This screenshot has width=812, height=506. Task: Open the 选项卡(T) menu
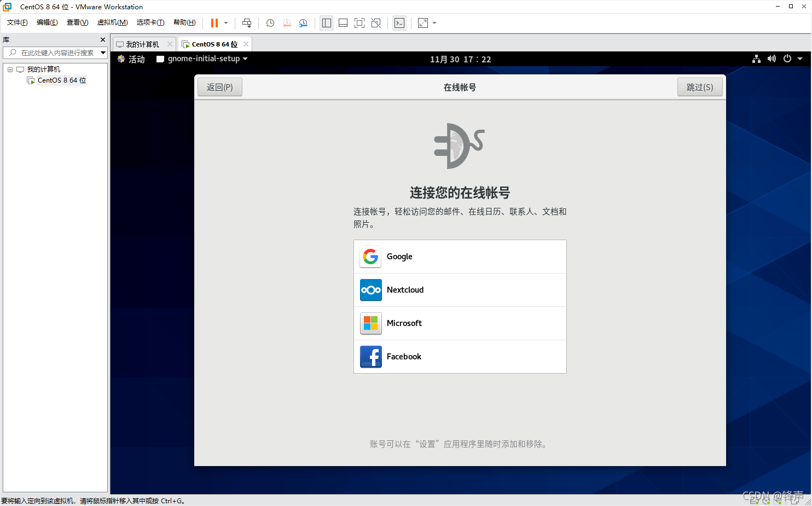coord(150,22)
